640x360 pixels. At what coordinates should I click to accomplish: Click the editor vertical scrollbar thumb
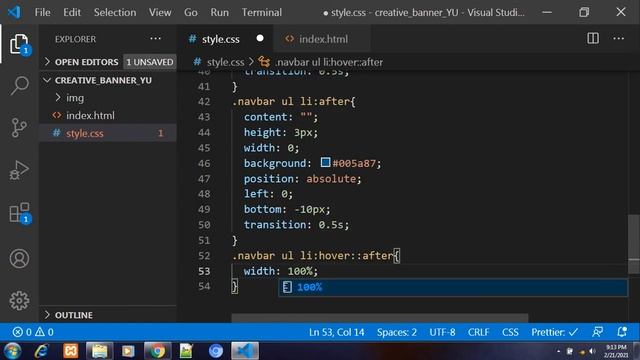tap(633, 244)
